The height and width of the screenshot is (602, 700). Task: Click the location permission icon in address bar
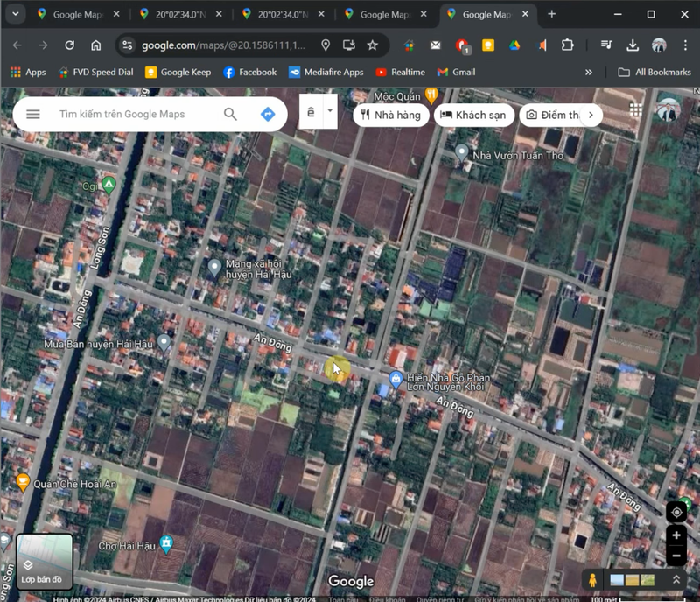click(325, 45)
